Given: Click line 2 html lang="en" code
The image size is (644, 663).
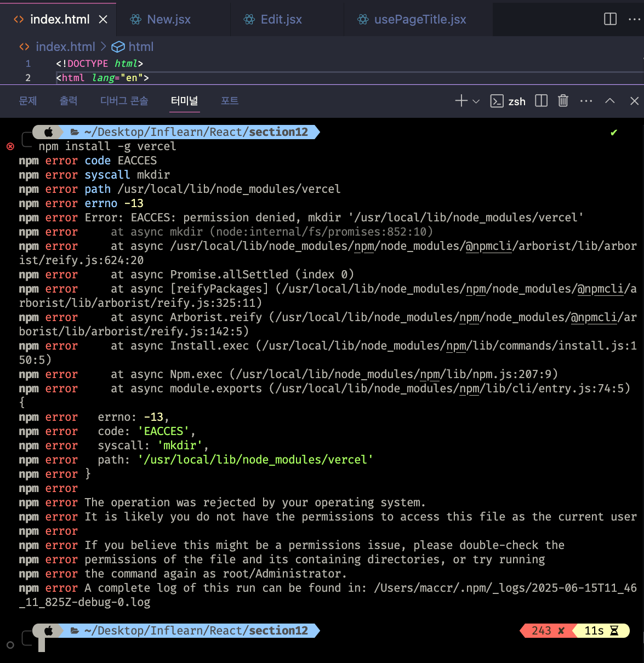Looking at the screenshot, I should (x=102, y=78).
